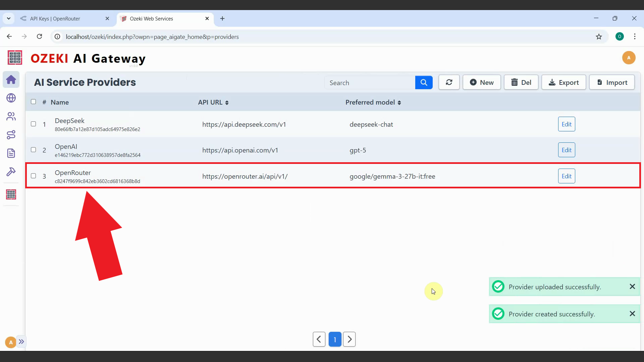Check the DeepSeek provider checkbox

[34, 124]
